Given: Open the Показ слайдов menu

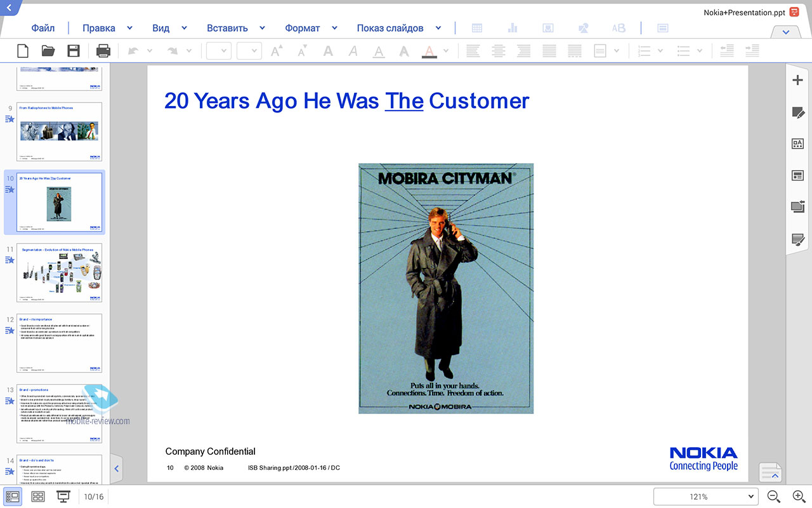Looking at the screenshot, I should (390, 28).
